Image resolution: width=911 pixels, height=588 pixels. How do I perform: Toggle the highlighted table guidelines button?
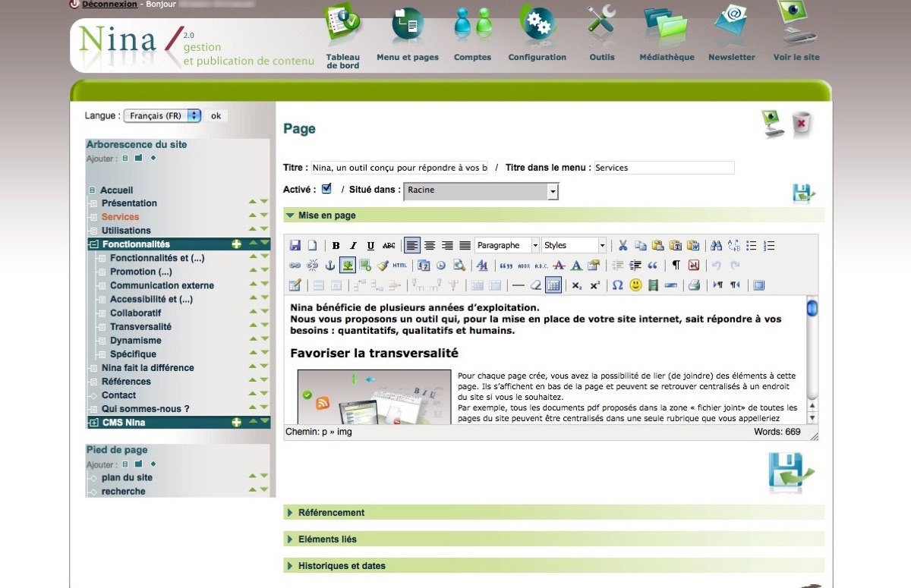pyautogui.click(x=553, y=285)
